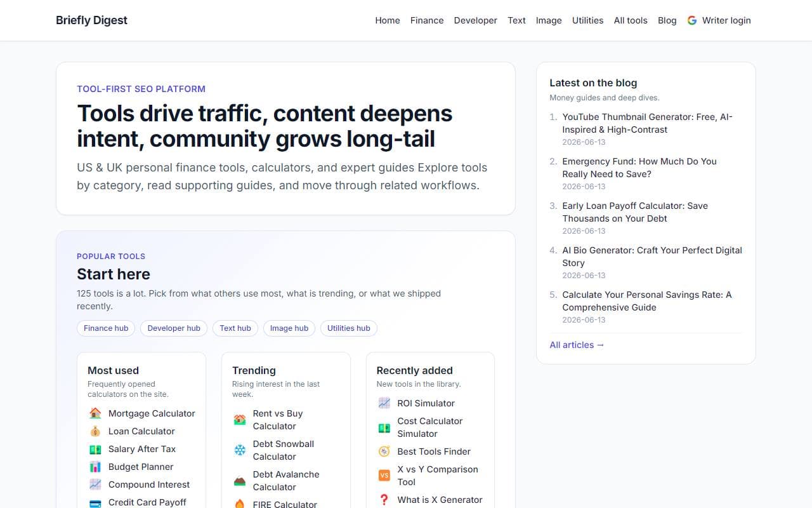812x508 pixels.
Task: Open the Utilities hub pill
Action: (349, 328)
